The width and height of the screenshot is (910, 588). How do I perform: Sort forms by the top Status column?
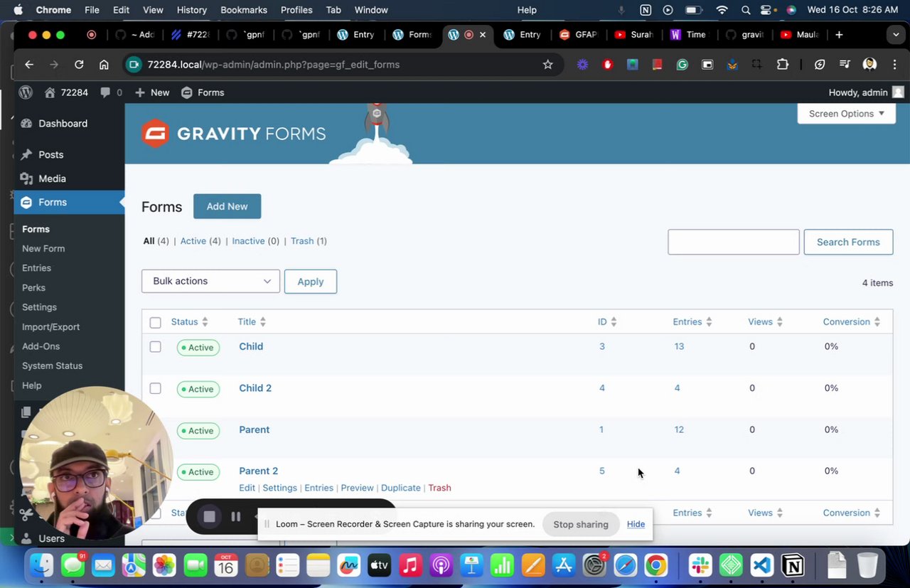189,322
